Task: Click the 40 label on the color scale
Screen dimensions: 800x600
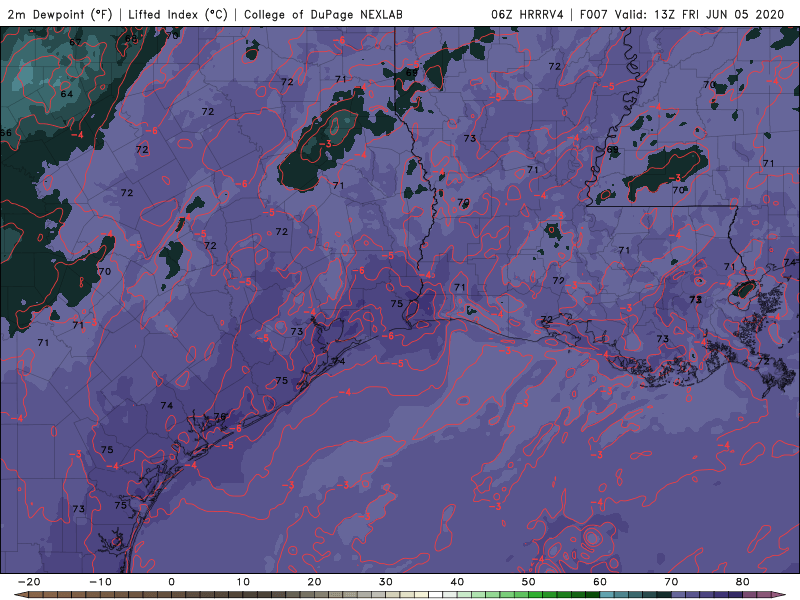Action: coord(457,582)
